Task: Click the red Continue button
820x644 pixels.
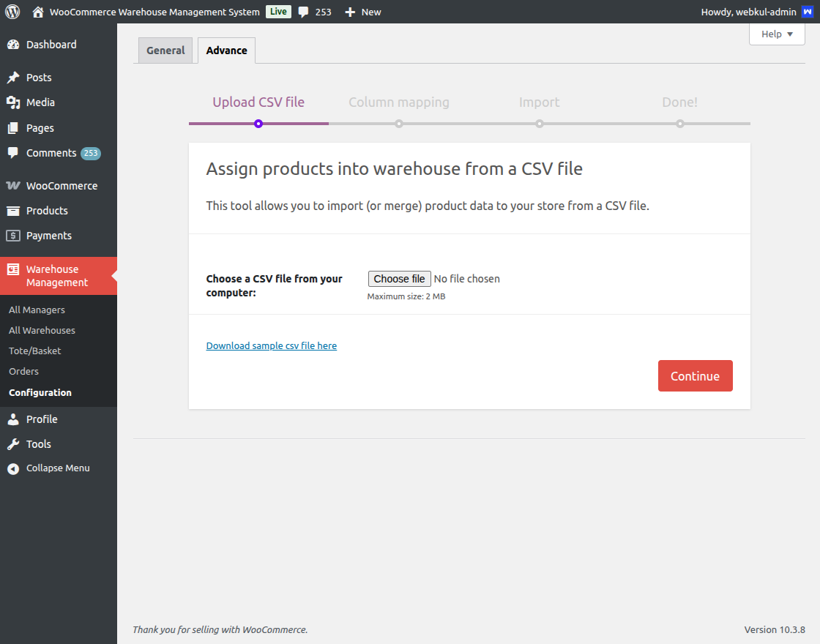Action: pos(695,376)
